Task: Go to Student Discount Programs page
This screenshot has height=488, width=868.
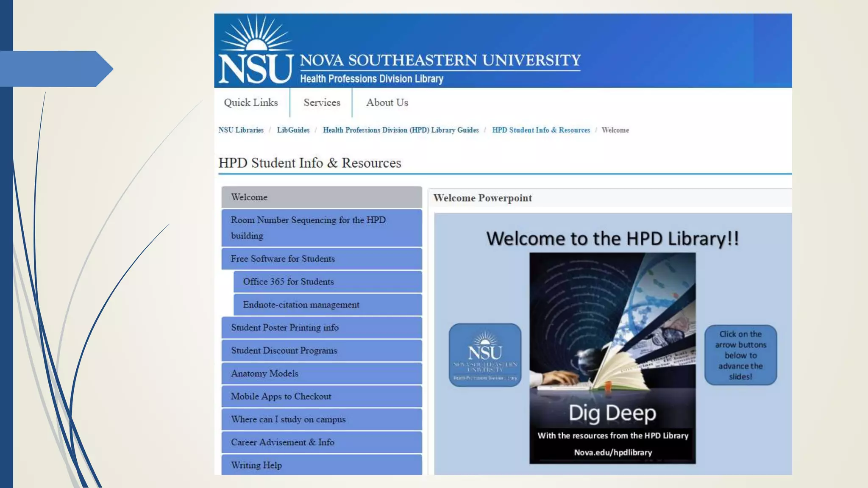Action: pos(321,351)
